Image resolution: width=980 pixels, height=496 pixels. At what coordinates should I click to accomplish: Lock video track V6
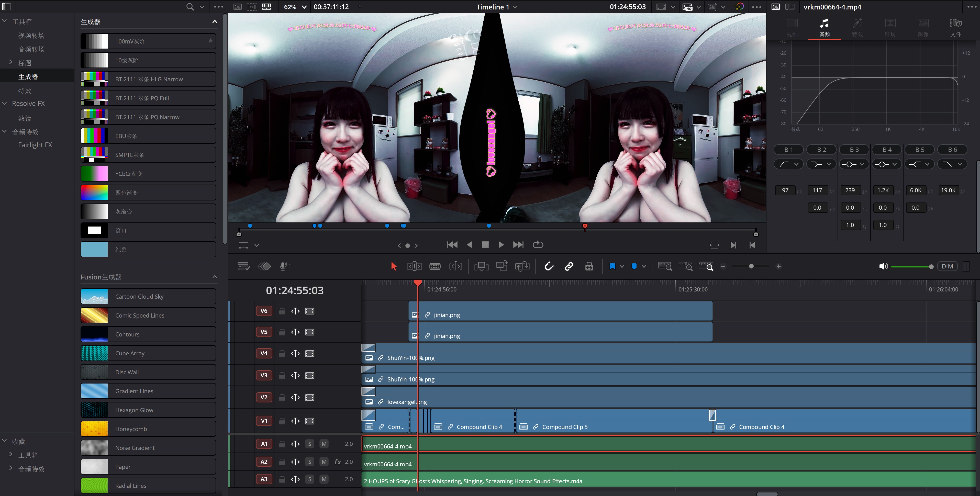click(282, 311)
